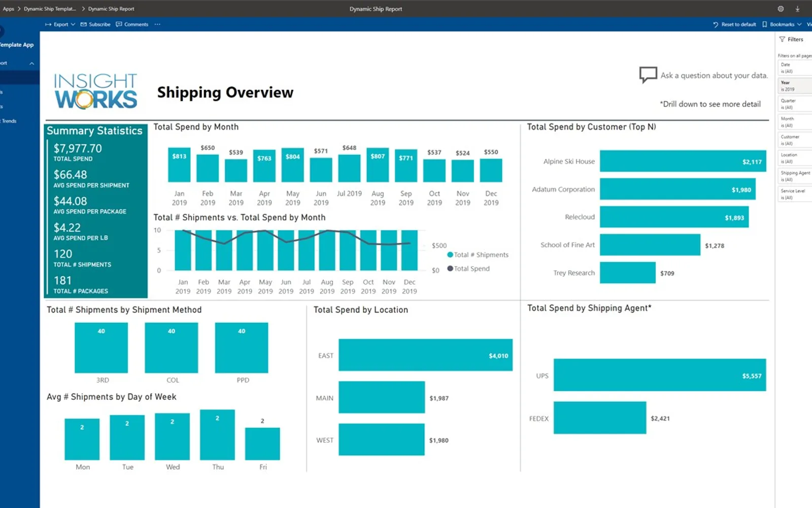This screenshot has height=508, width=812.
Task: Click Dynamic Ship Template breadcrumb link
Action: pos(50,9)
